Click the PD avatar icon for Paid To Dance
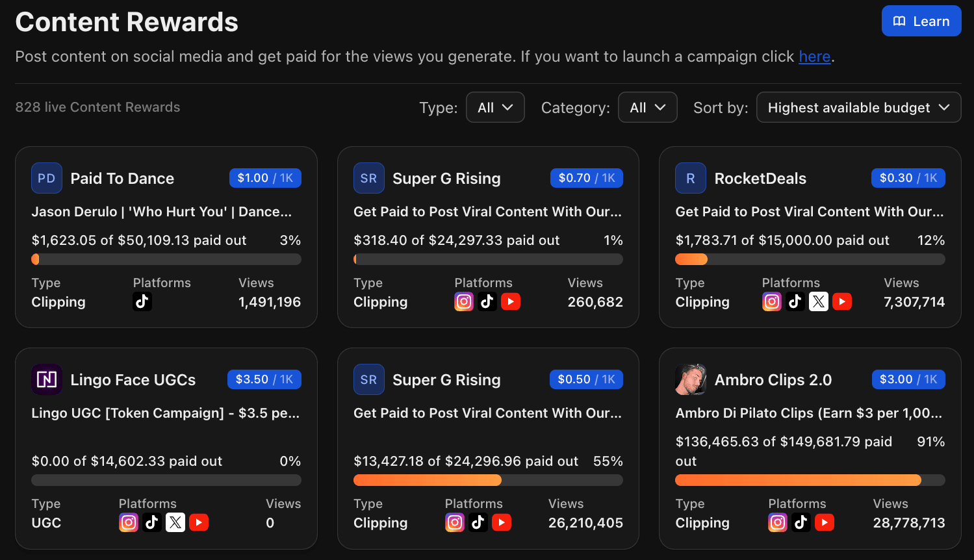Image resolution: width=974 pixels, height=560 pixels. point(47,178)
